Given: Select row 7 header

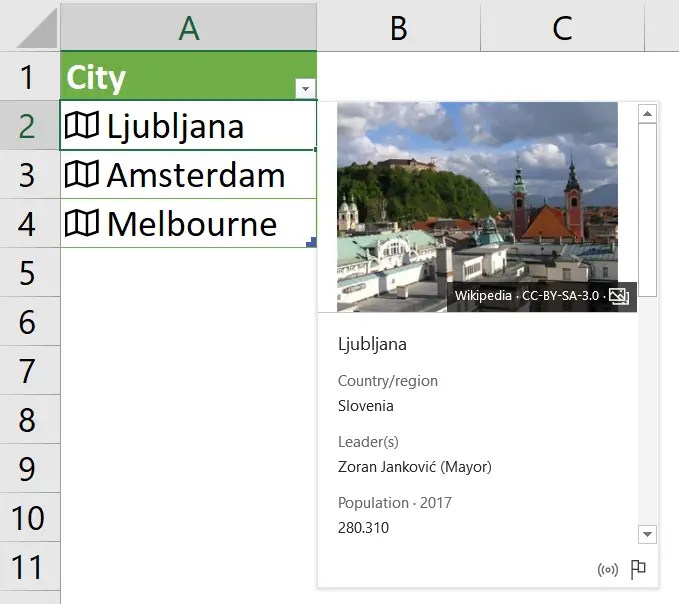Looking at the screenshot, I should click(x=29, y=370).
